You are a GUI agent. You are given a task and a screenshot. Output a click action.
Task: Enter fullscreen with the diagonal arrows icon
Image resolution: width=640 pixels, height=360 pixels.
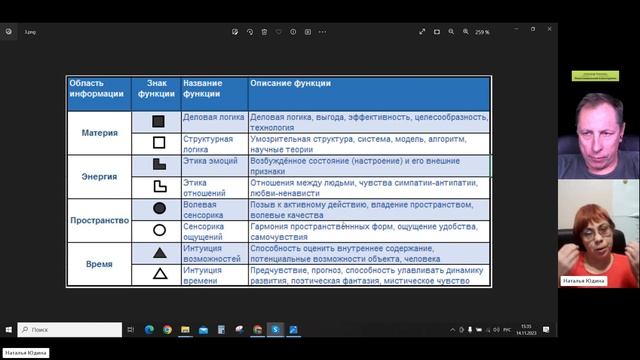pos(422,32)
